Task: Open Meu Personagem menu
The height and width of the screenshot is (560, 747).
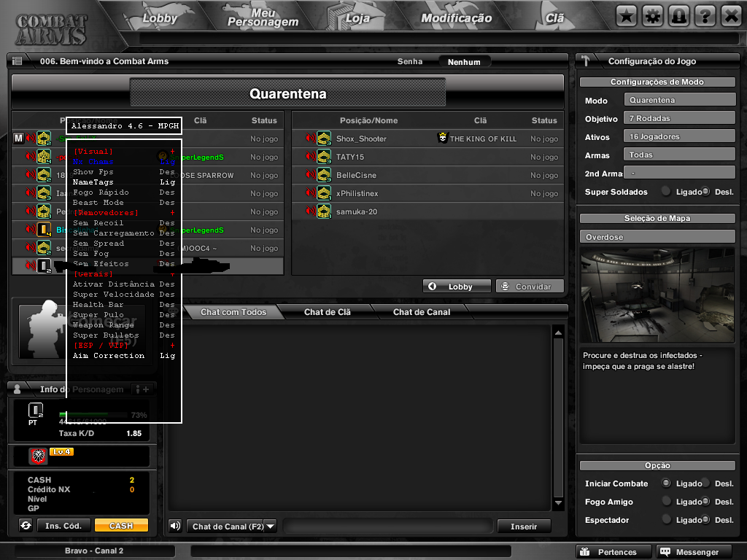Action: (263, 17)
